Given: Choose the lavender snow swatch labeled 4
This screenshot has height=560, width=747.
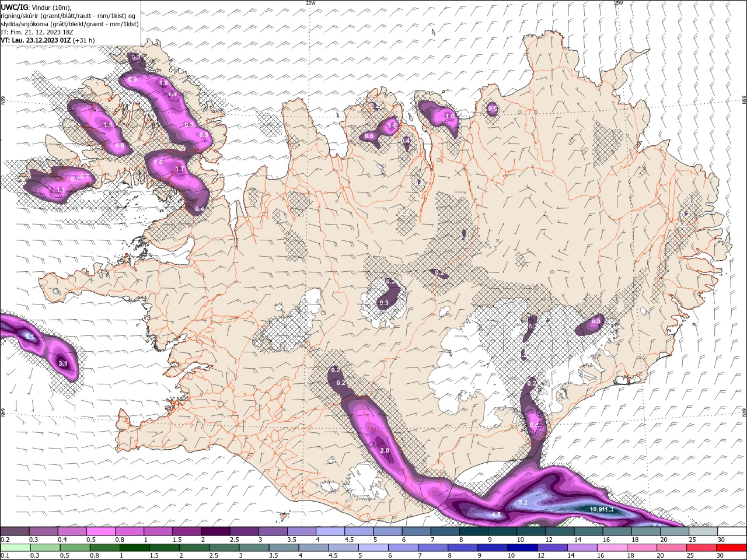Looking at the screenshot, I should [x=330, y=531].
